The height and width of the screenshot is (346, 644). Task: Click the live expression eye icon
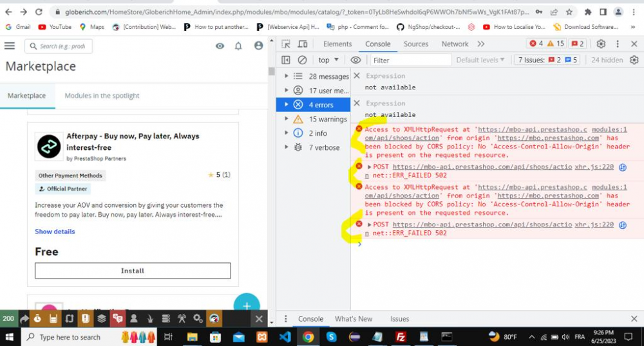click(x=355, y=60)
